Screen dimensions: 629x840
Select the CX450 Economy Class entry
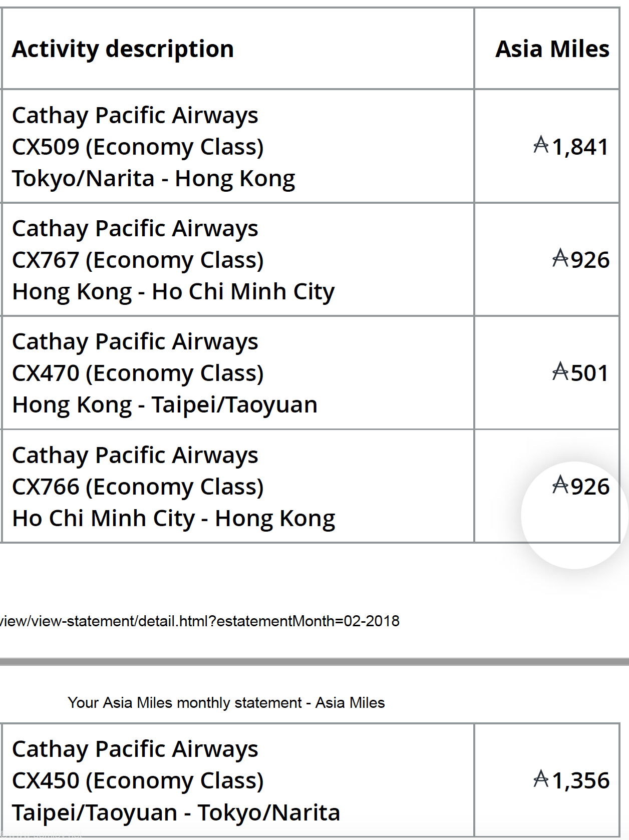[x=138, y=781]
